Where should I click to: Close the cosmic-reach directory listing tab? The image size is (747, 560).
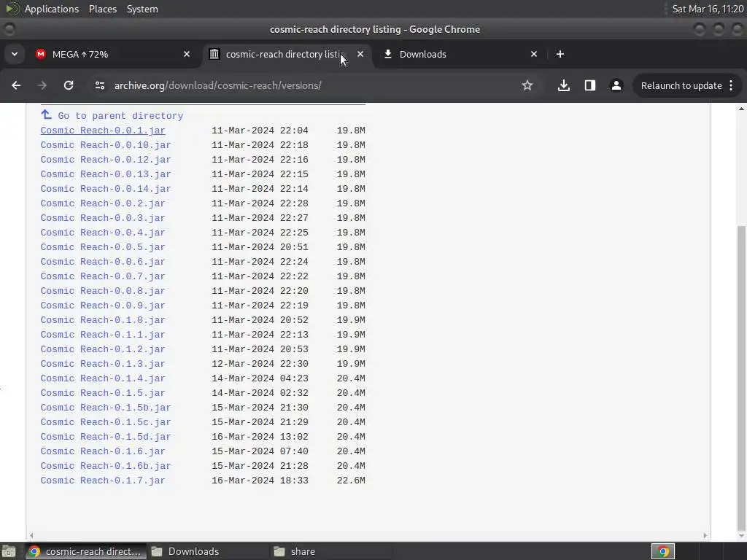coord(360,54)
